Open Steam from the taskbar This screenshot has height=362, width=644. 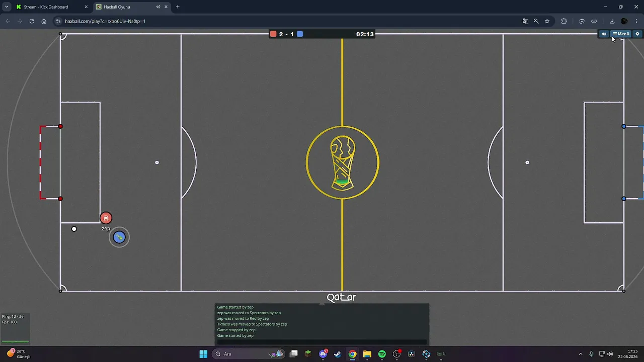[338, 354]
